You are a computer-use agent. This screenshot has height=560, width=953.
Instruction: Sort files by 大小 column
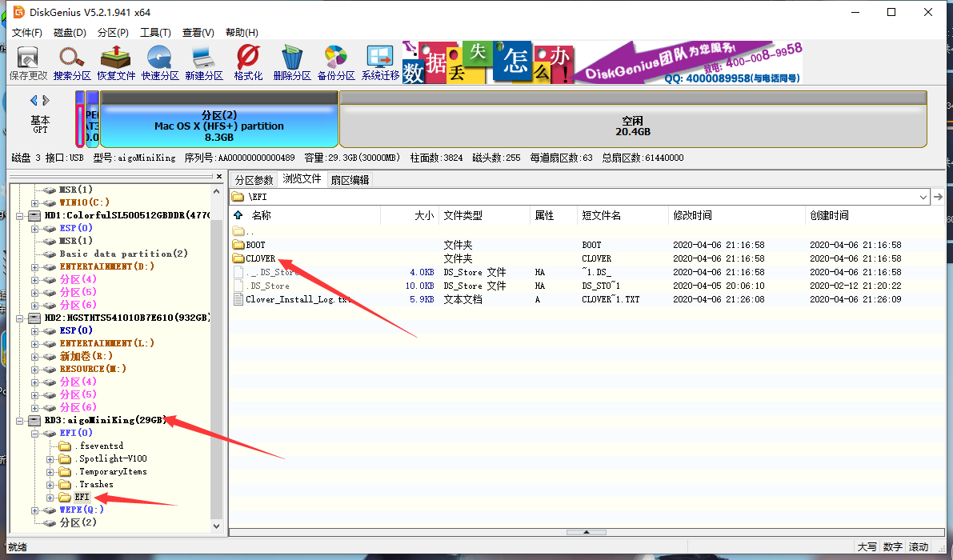point(409,215)
